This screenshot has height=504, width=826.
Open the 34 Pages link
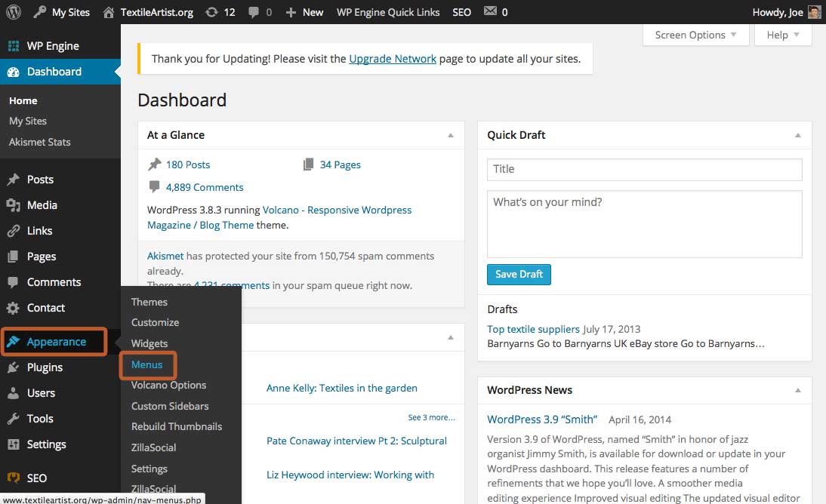click(x=341, y=164)
